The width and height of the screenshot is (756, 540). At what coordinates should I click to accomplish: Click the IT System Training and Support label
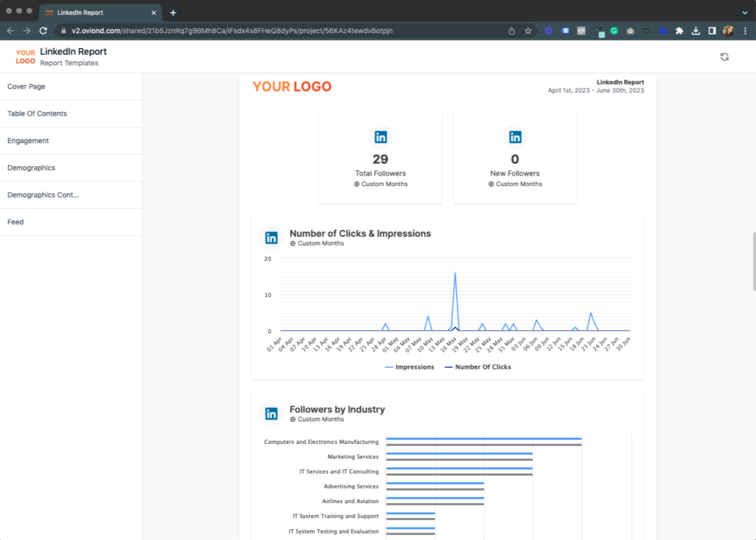pyautogui.click(x=336, y=516)
